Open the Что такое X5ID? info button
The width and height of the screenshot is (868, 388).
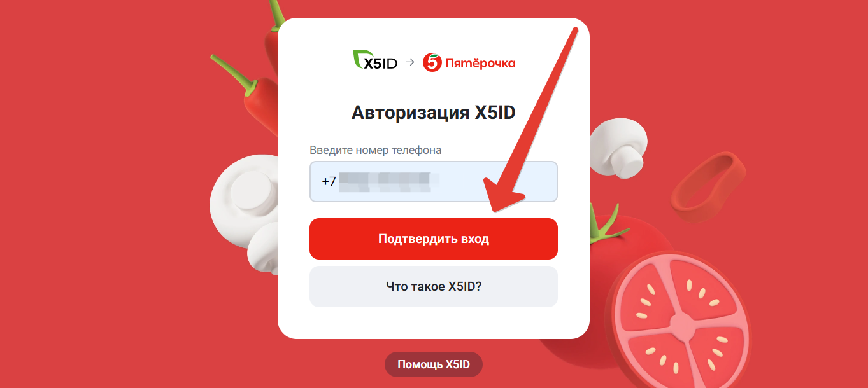coord(434,286)
